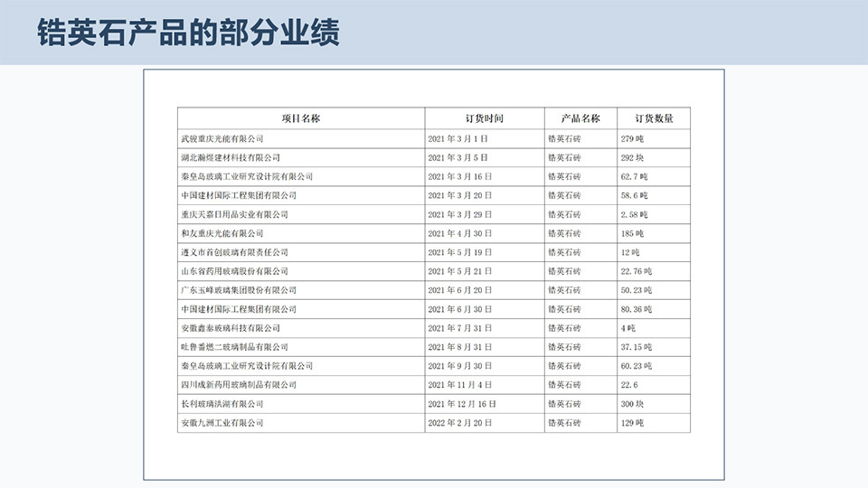
Task: Click the quantity 22.6 in the 11月4日 row
Action: pyautogui.click(x=629, y=385)
